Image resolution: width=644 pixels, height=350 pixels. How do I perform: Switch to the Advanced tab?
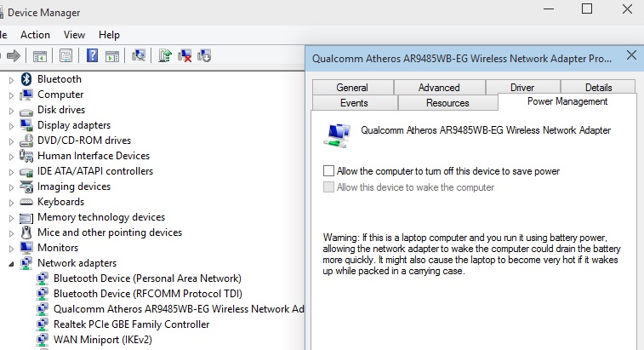[439, 88]
